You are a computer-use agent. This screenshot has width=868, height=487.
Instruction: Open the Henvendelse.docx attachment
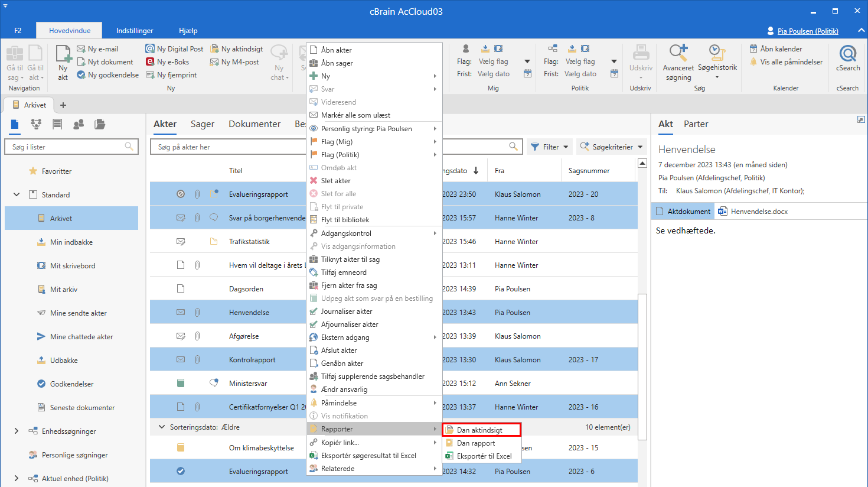pyautogui.click(x=753, y=212)
